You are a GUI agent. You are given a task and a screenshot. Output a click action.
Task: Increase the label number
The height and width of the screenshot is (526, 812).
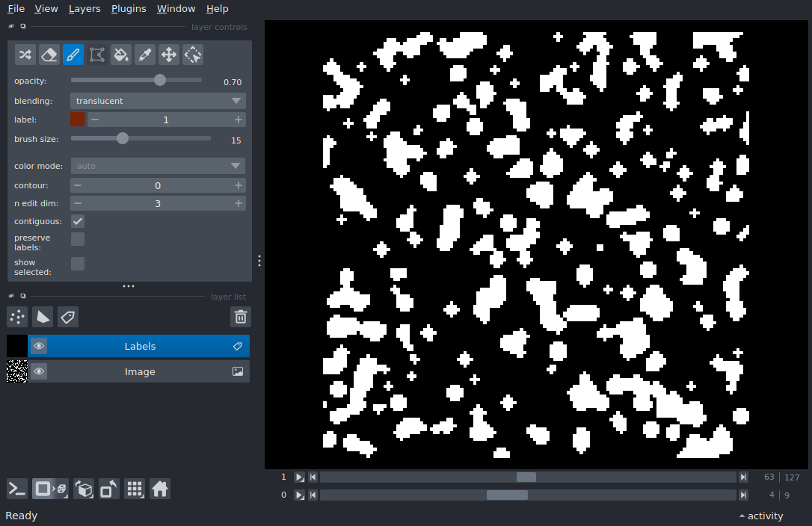(239, 120)
